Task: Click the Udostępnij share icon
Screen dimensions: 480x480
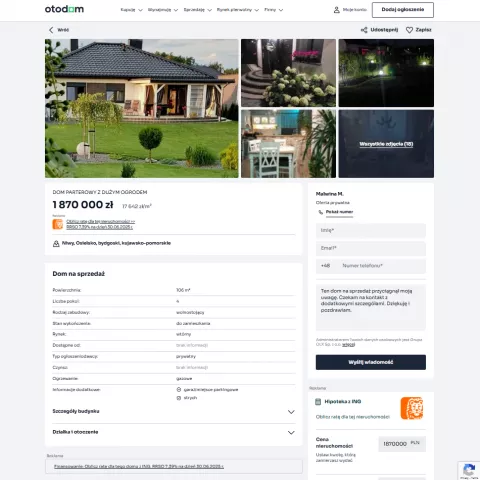Action: [x=364, y=30]
